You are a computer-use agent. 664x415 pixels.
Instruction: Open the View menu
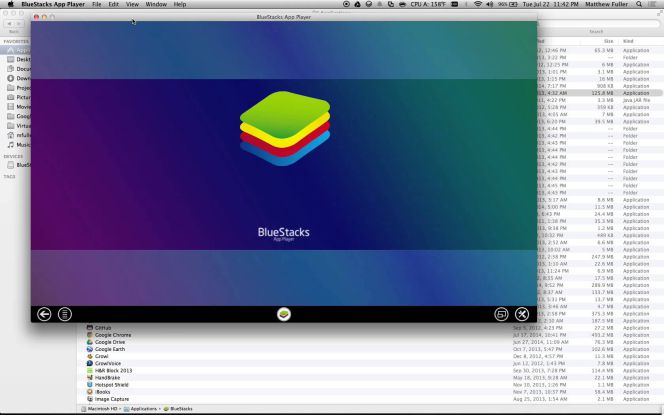(132, 4)
